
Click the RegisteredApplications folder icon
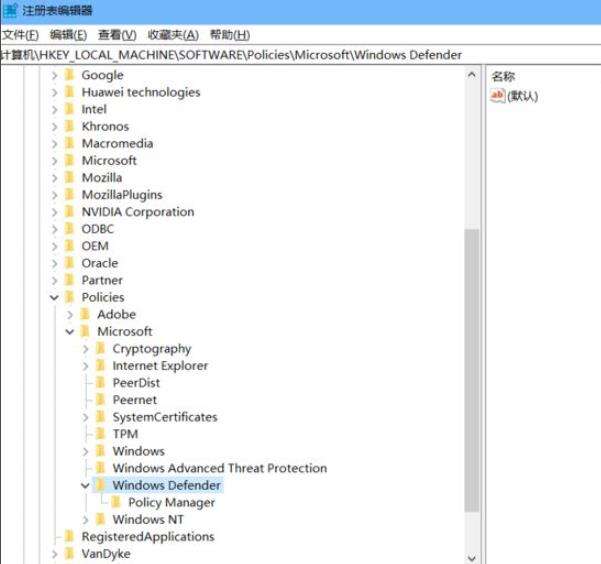[x=69, y=536]
